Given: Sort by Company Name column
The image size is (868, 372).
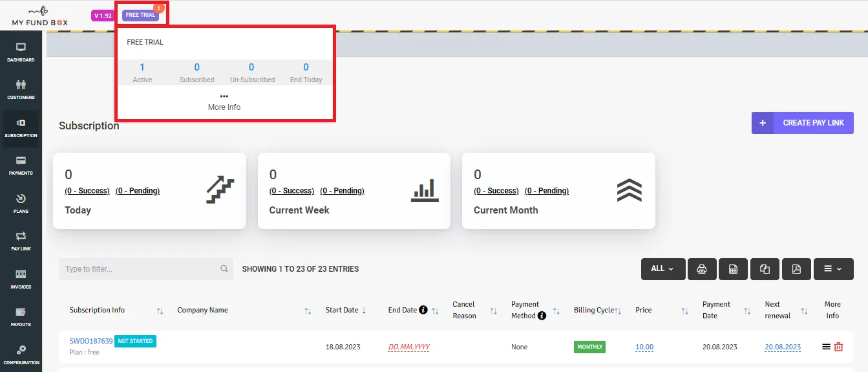Looking at the screenshot, I should click(x=308, y=311).
